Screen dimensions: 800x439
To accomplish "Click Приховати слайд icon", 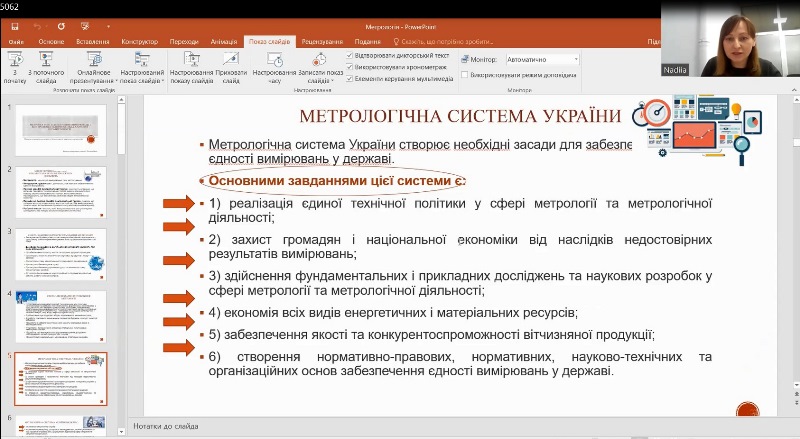I will click(x=231, y=67).
